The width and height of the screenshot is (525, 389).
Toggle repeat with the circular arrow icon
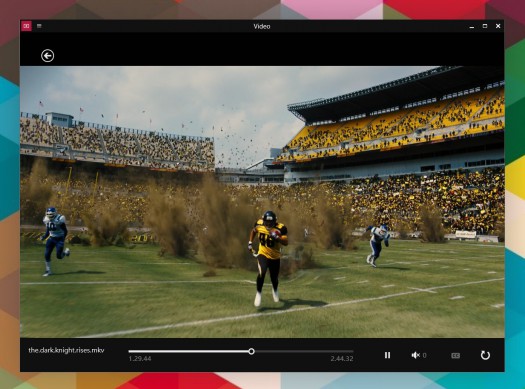[x=485, y=355]
